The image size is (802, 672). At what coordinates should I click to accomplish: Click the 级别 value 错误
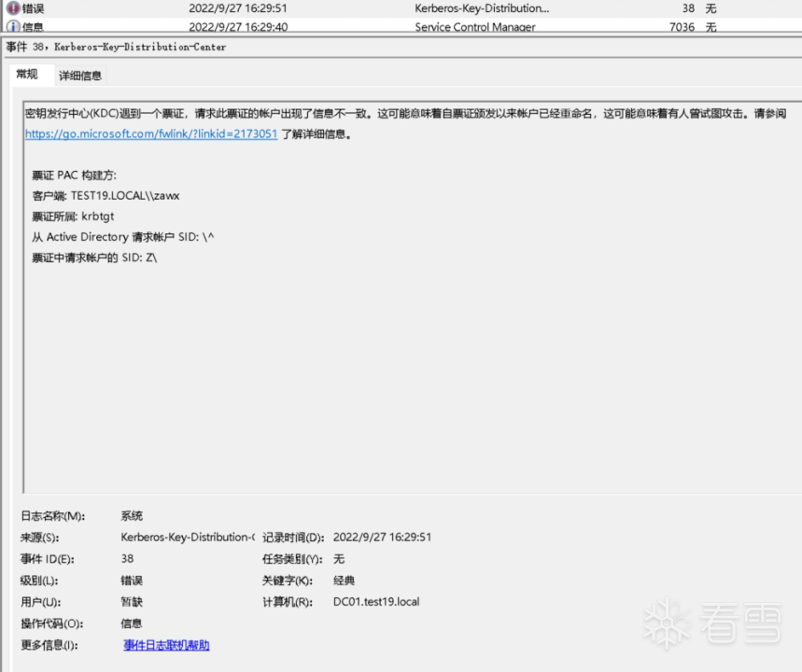[x=132, y=581]
